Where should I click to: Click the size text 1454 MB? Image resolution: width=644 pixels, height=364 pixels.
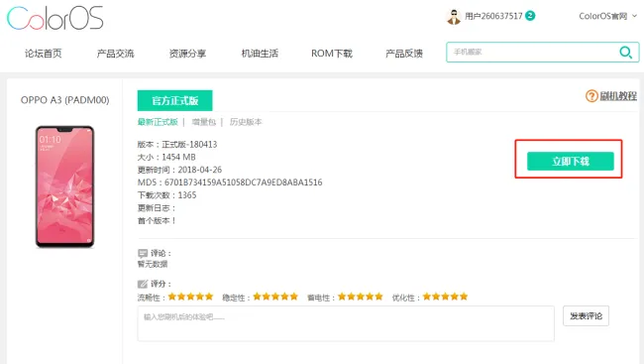point(178,157)
